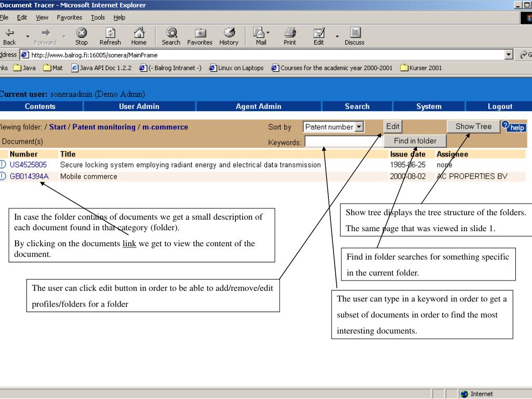
Task: Expand the address bar URL dropdown
Action: (508, 55)
